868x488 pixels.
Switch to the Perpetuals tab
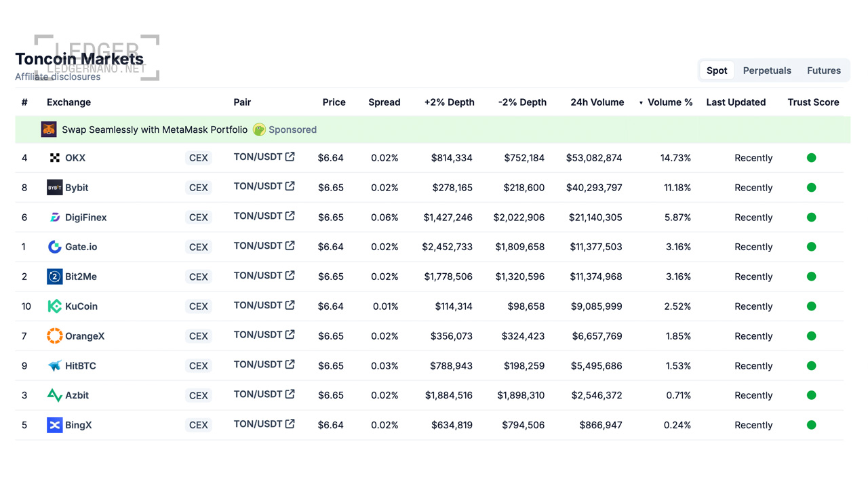[x=767, y=70]
